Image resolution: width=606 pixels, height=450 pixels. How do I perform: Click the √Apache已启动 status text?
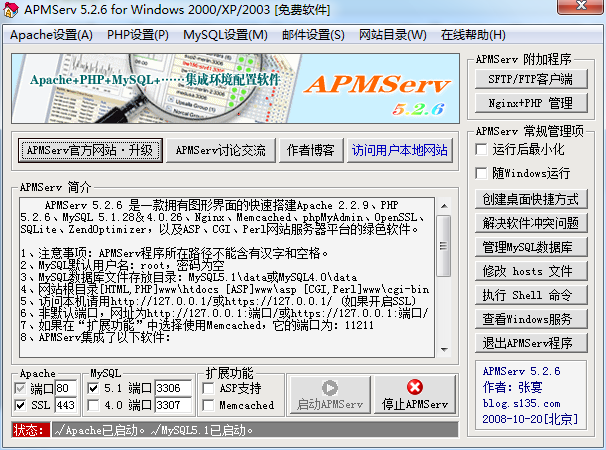(x=99, y=430)
